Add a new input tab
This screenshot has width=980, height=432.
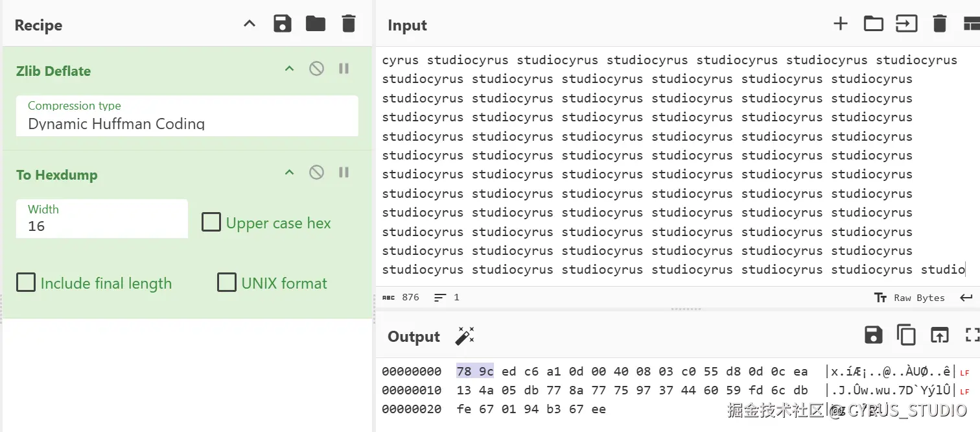pyautogui.click(x=841, y=24)
